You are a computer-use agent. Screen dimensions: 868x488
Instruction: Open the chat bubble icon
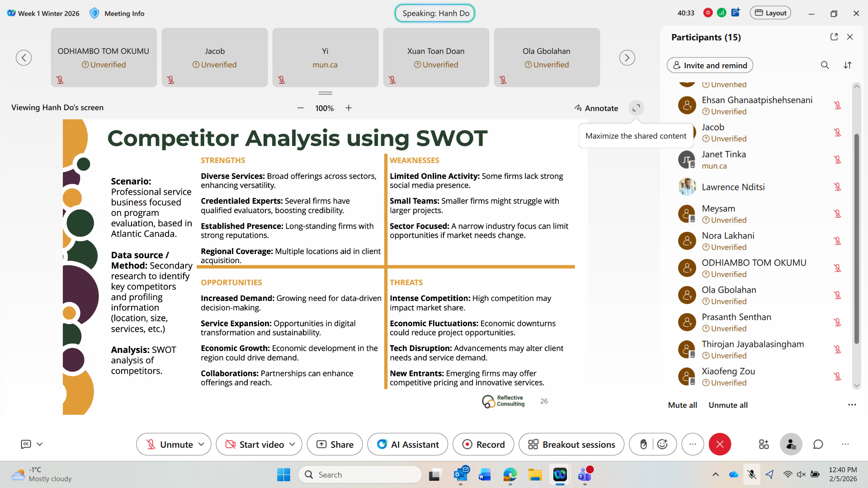pyautogui.click(x=818, y=445)
